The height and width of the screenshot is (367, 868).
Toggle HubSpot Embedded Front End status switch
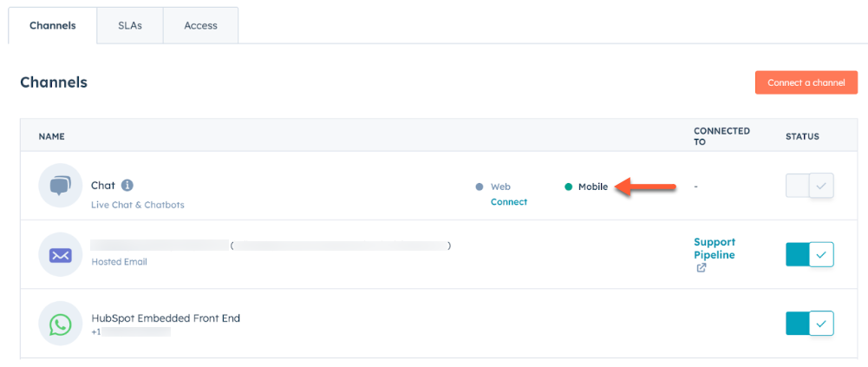pyautogui.click(x=810, y=324)
